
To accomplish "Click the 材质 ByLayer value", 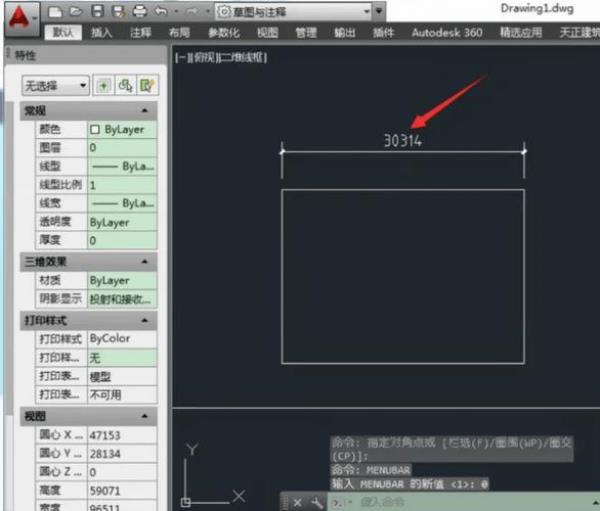I will (x=122, y=281).
